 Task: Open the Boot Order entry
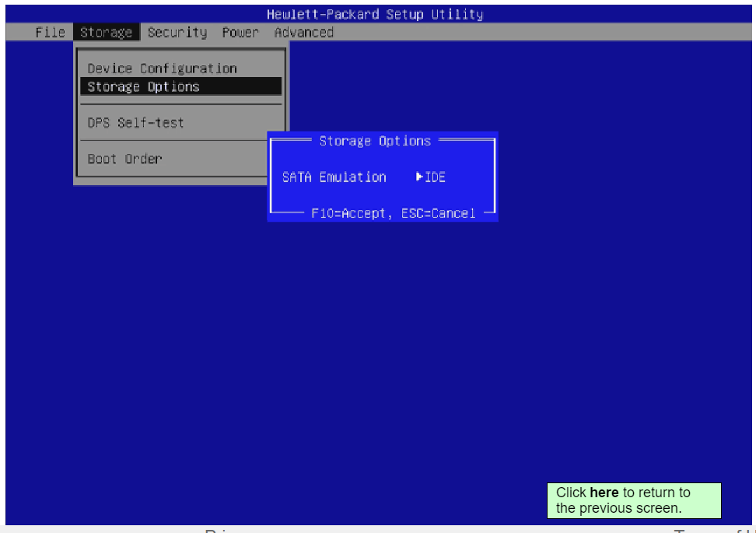(x=124, y=159)
